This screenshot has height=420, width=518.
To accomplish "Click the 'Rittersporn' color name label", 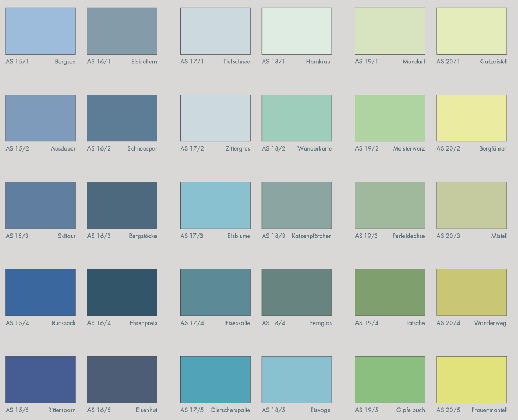I will pyautogui.click(x=62, y=410).
